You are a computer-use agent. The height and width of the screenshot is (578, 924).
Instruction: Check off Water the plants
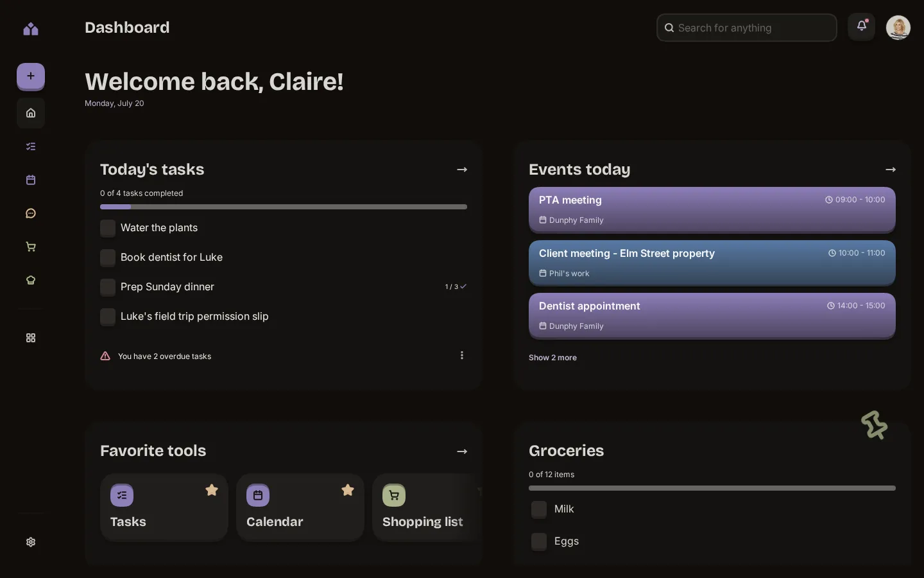pyautogui.click(x=108, y=228)
